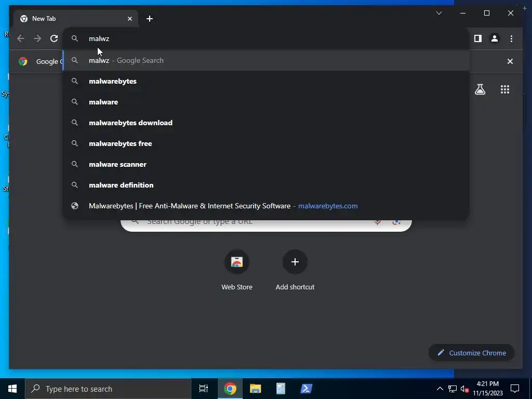Show hidden system tray icons
Viewport: 532px width, 399px height.
[x=440, y=389]
